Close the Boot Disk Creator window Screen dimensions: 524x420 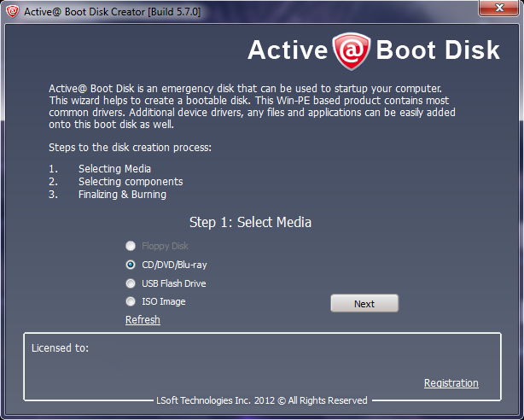coord(499,8)
